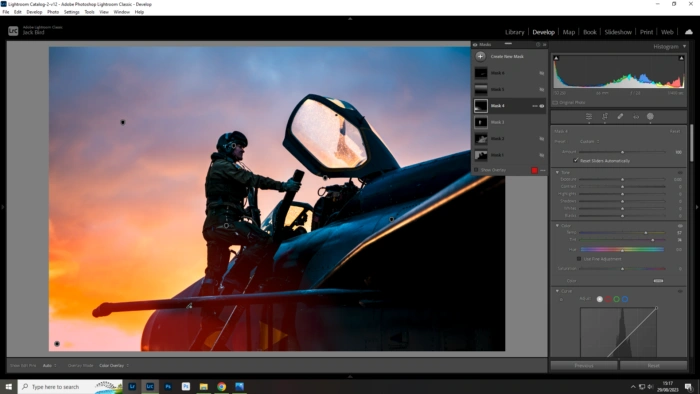Open Lightroom Lr app in taskbar
This screenshot has height=394, width=700.
point(132,386)
